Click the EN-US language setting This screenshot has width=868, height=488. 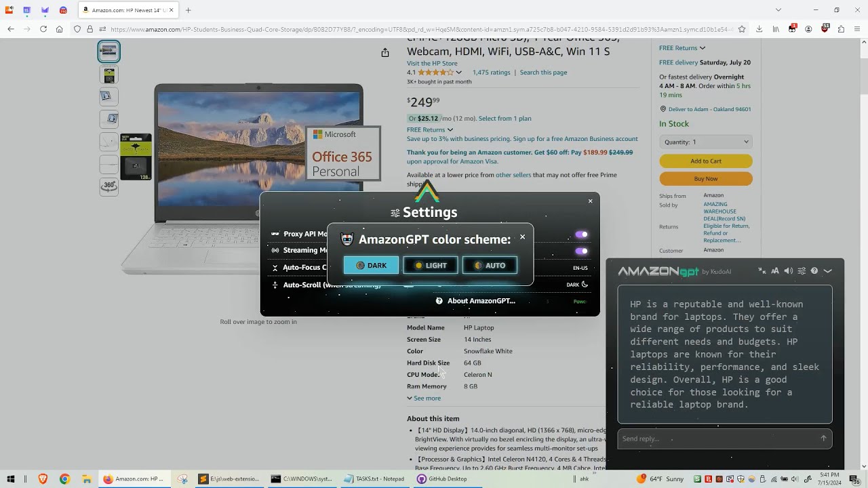click(x=580, y=268)
